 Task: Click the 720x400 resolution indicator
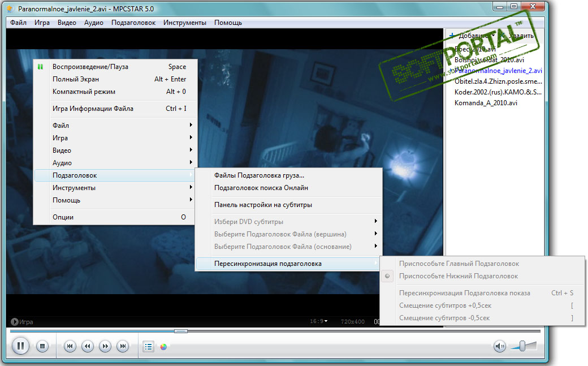tap(352, 322)
